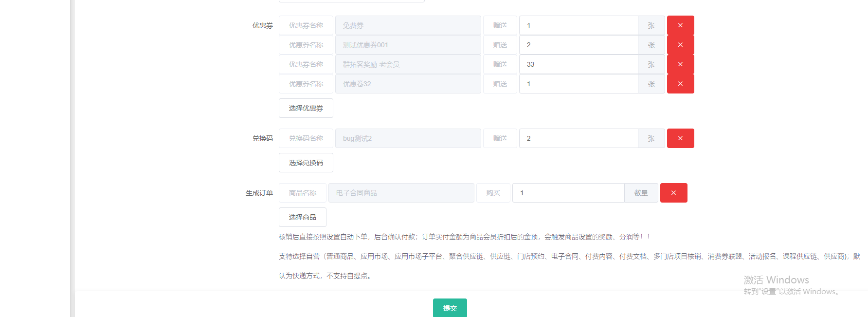The image size is (868, 317).
Task: Delete the 电子合同商品 product row
Action: click(673, 193)
